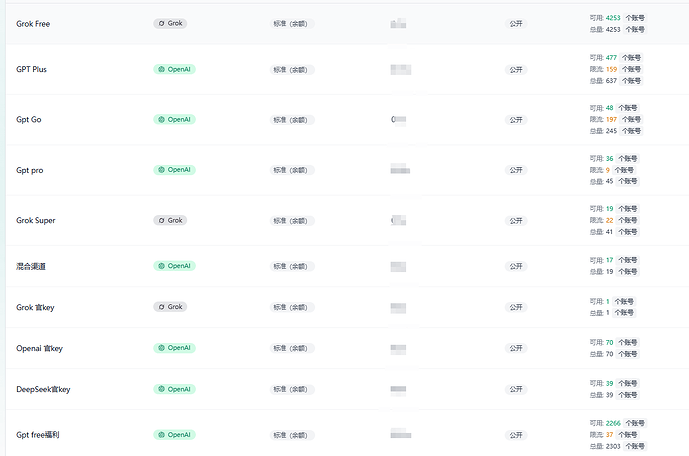Click the Grok badge in Grok Super row
The width and height of the screenshot is (689, 456).
click(x=170, y=220)
